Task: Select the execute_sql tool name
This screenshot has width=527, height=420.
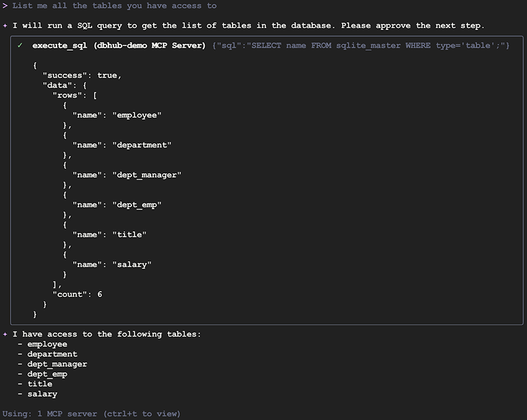Action: (x=60, y=45)
